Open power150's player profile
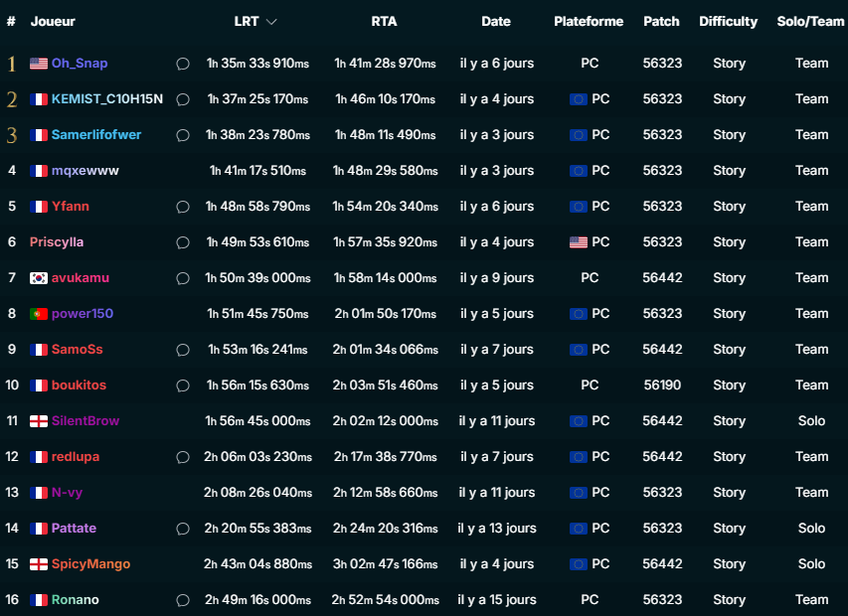The height and width of the screenshot is (616, 848). (x=83, y=313)
